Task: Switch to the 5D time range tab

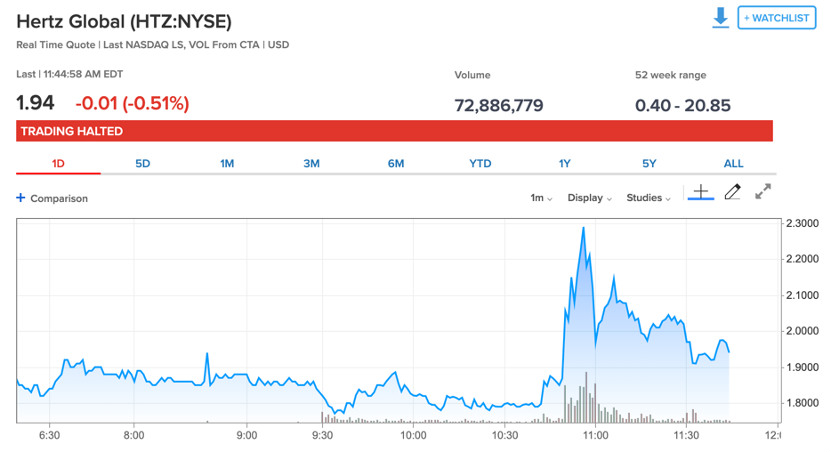Action: pyautogui.click(x=142, y=164)
